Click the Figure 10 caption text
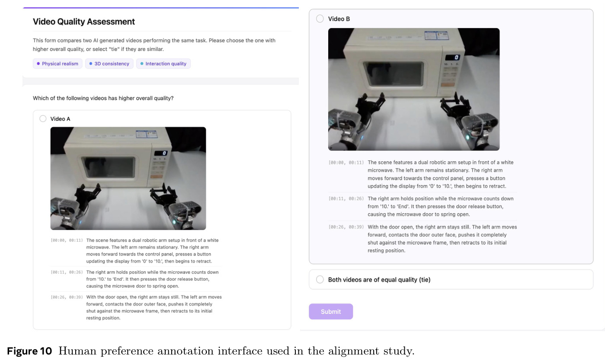Image resolution: width=605 pixels, height=364 pixels. pyautogui.click(x=211, y=351)
